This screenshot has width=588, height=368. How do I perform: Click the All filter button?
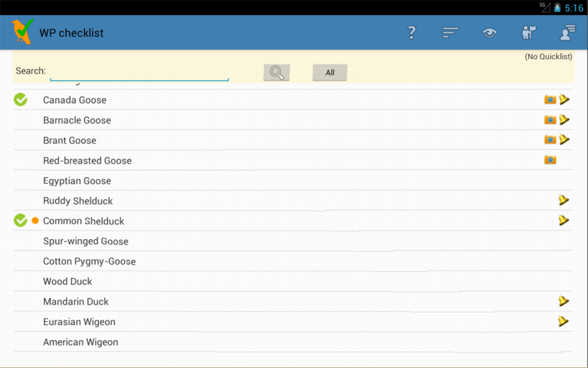330,72
